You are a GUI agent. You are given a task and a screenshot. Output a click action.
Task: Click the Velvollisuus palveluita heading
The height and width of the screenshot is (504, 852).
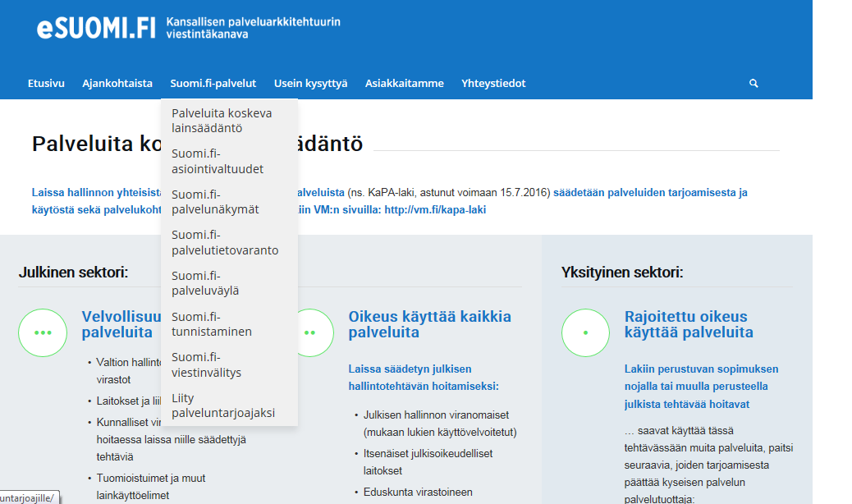121,324
